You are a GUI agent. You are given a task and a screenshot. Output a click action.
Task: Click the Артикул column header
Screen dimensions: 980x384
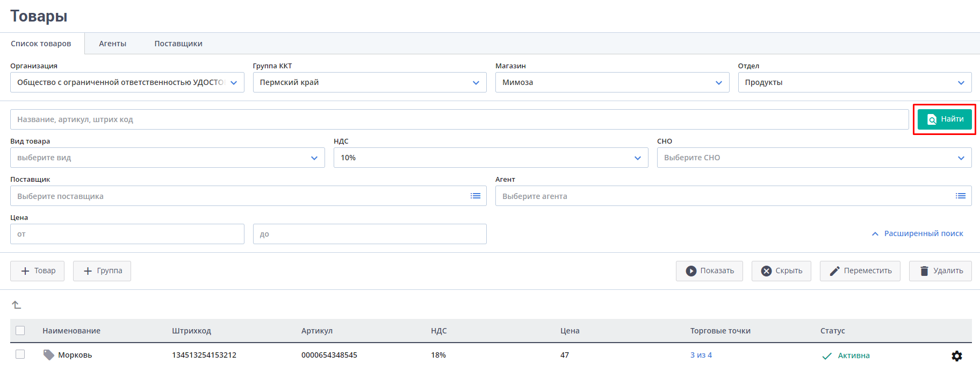(x=317, y=331)
